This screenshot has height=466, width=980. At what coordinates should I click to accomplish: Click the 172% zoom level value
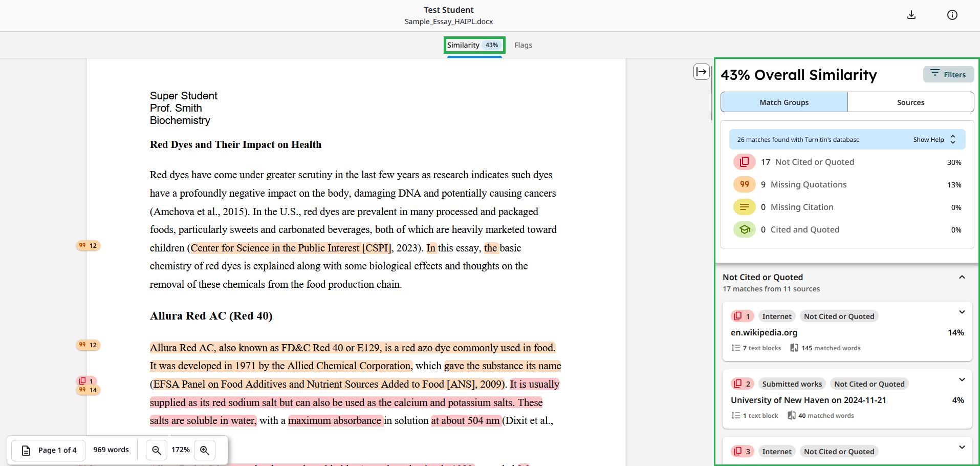click(181, 450)
